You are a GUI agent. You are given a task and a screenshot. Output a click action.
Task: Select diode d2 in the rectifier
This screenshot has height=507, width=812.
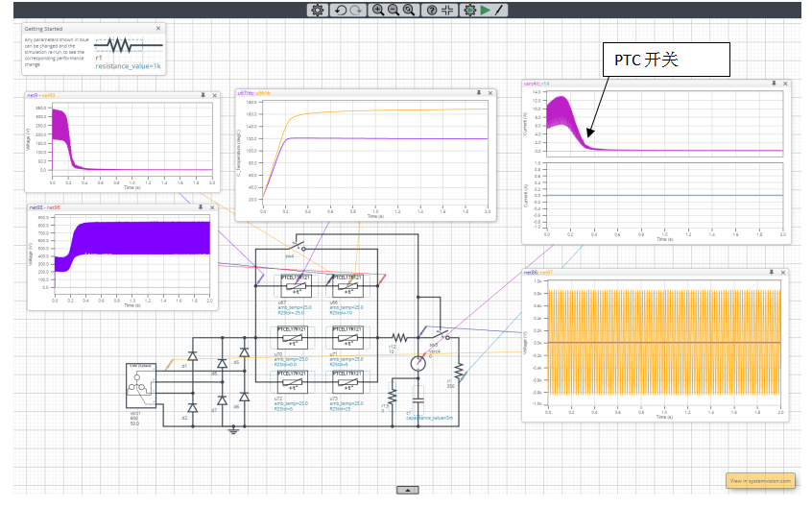[193, 408]
